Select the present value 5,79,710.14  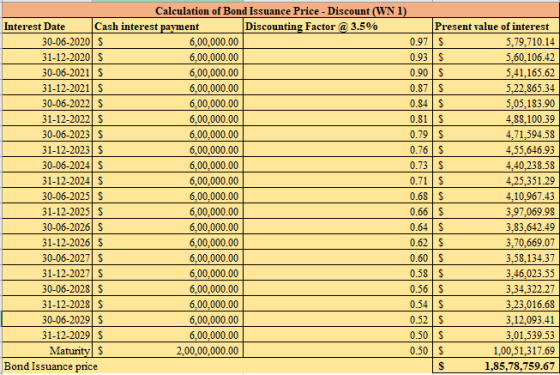pos(496,41)
